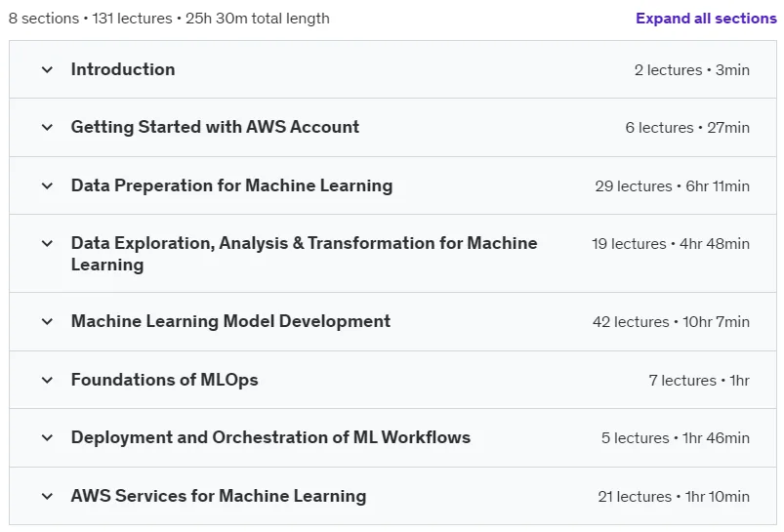
Task: Open Machine Learning Model Development title
Action: coord(230,321)
